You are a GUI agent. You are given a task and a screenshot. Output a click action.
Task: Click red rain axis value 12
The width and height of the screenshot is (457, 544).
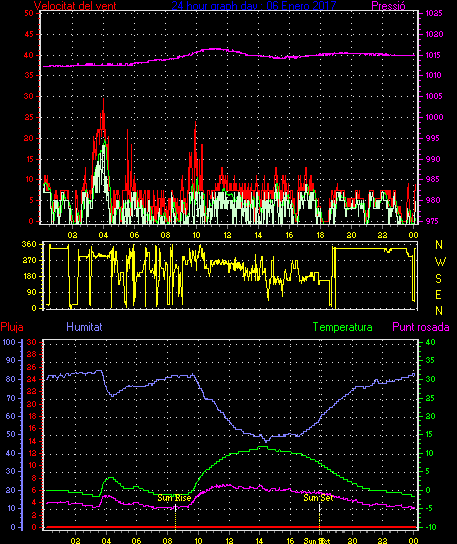tap(32, 453)
